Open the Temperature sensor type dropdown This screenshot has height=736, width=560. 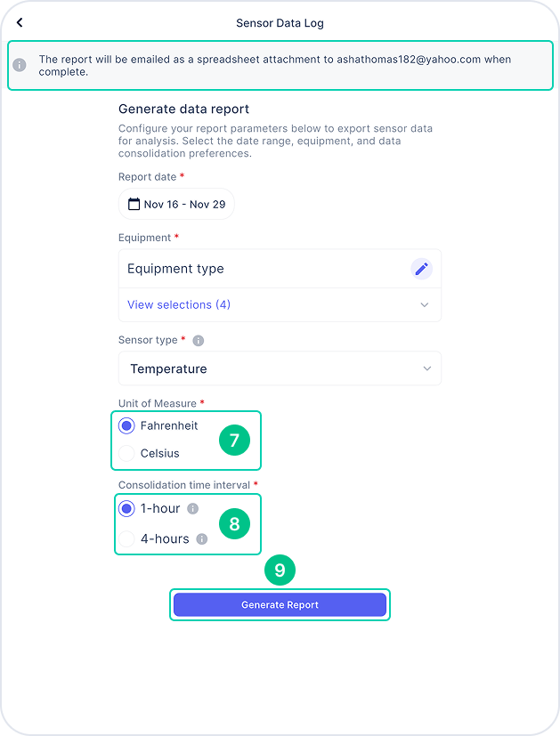280,369
